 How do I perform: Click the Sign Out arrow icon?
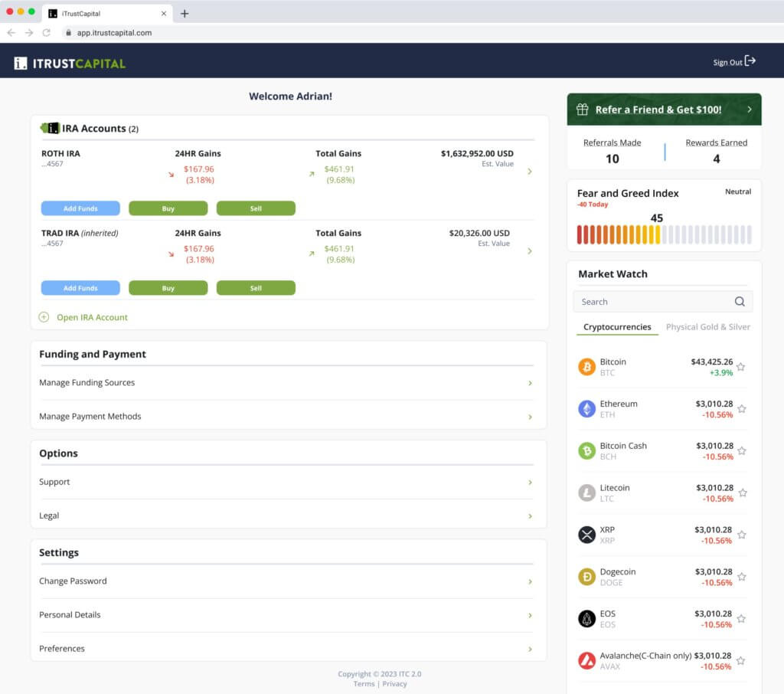(749, 61)
